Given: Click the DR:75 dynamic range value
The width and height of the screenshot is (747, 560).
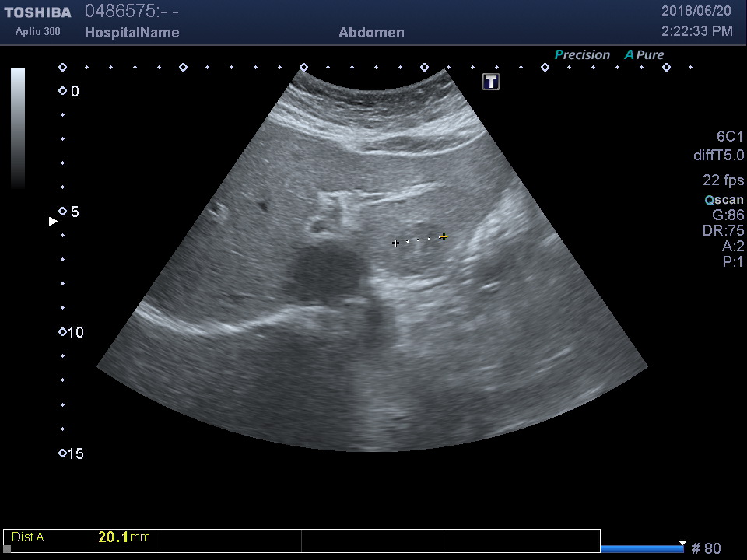Looking at the screenshot, I should pyautogui.click(x=723, y=230).
